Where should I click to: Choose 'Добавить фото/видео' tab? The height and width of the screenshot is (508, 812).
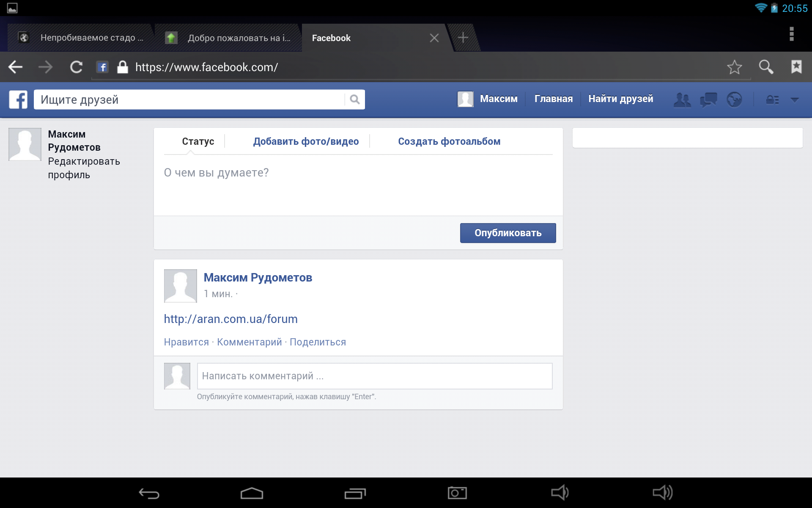[x=306, y=141]
